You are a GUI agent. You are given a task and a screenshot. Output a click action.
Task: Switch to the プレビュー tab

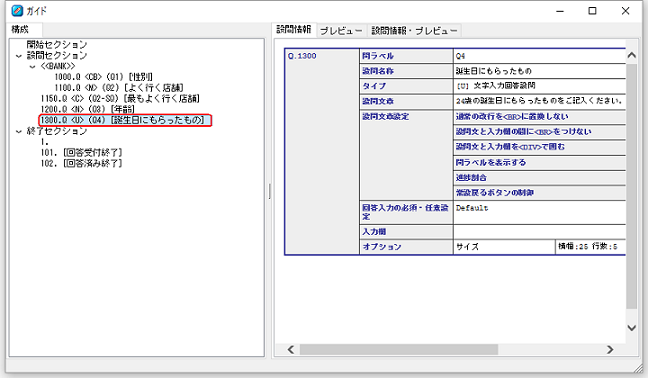click(x=341, y=31)
